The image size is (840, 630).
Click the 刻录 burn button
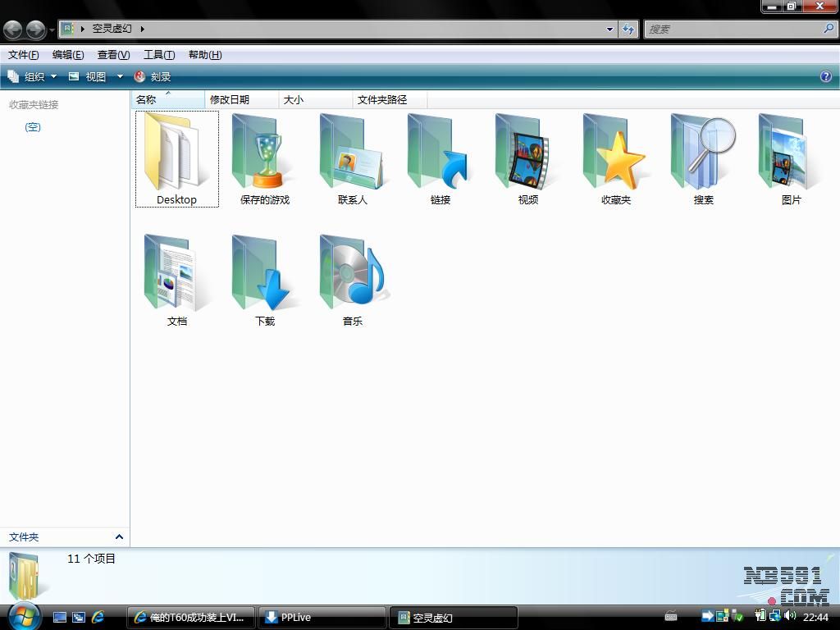[x=153, y=76]
